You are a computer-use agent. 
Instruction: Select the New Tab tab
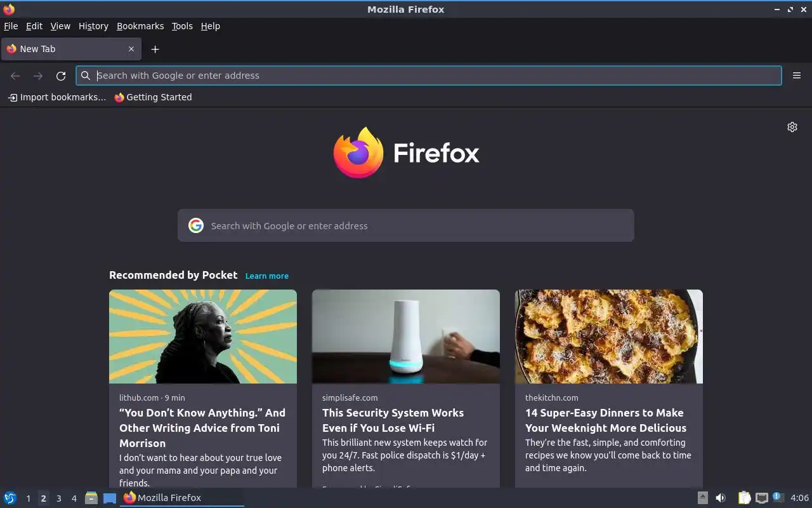[71, 49]
